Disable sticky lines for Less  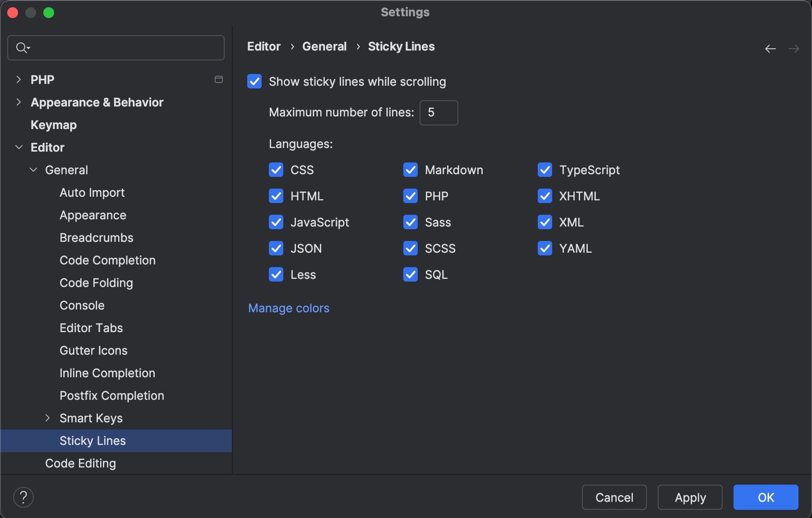pyautogui.click(x=276, y=274)
